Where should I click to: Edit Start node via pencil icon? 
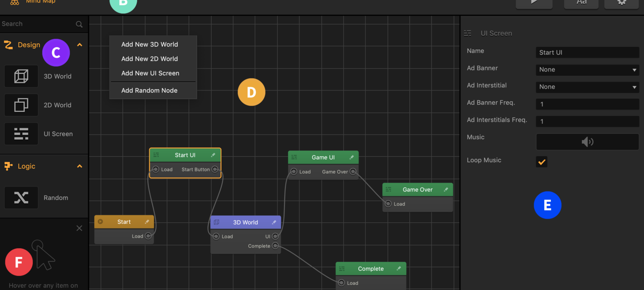coord(147,222)
